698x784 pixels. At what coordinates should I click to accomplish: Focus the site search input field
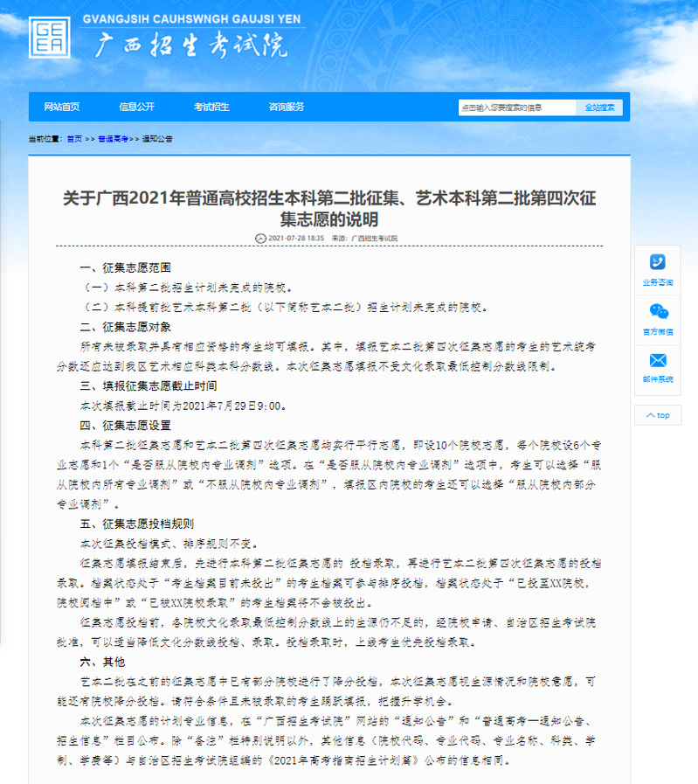tap(517, 108)
